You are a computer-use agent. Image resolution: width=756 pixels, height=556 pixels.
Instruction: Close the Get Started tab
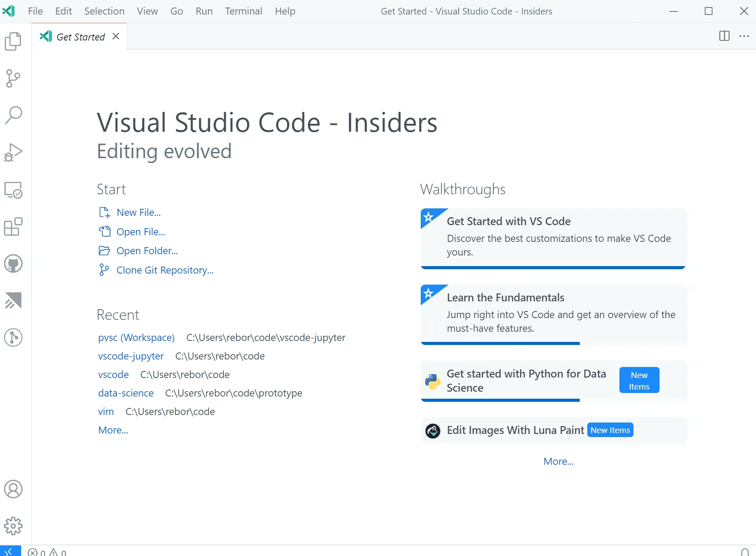pyautogui.click(x=116, y=37)
